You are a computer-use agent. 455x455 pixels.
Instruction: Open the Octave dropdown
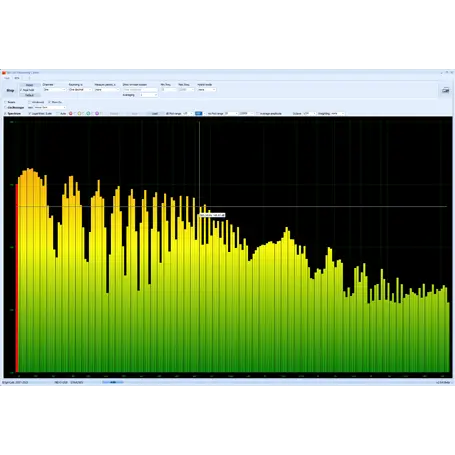pyautogui.click(x=309, y=114)
